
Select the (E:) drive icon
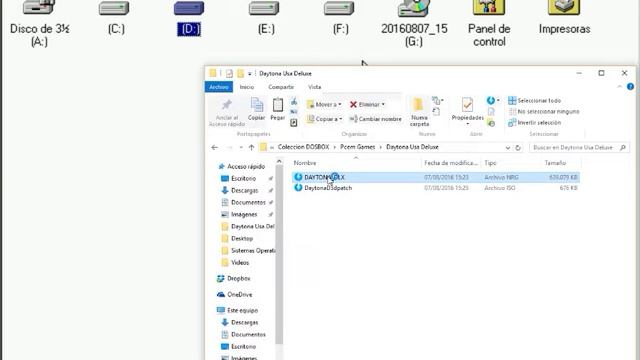(264, 8)
